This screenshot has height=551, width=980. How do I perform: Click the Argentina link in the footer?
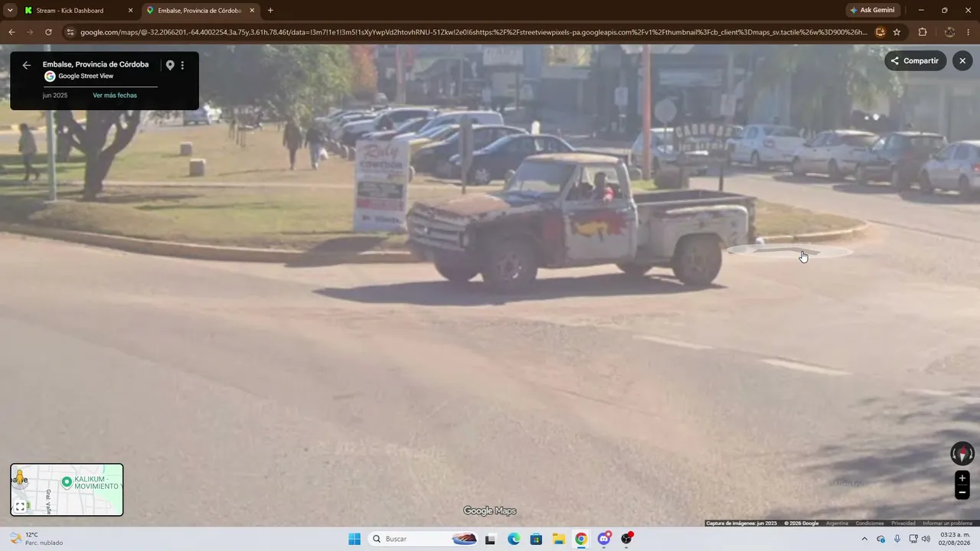[x=837, y=523]
